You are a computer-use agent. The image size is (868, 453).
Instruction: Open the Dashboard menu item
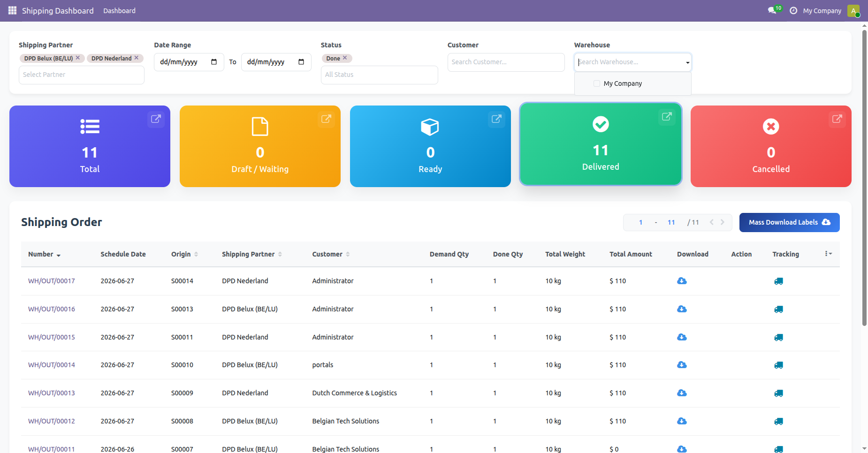tap(119, 10)
